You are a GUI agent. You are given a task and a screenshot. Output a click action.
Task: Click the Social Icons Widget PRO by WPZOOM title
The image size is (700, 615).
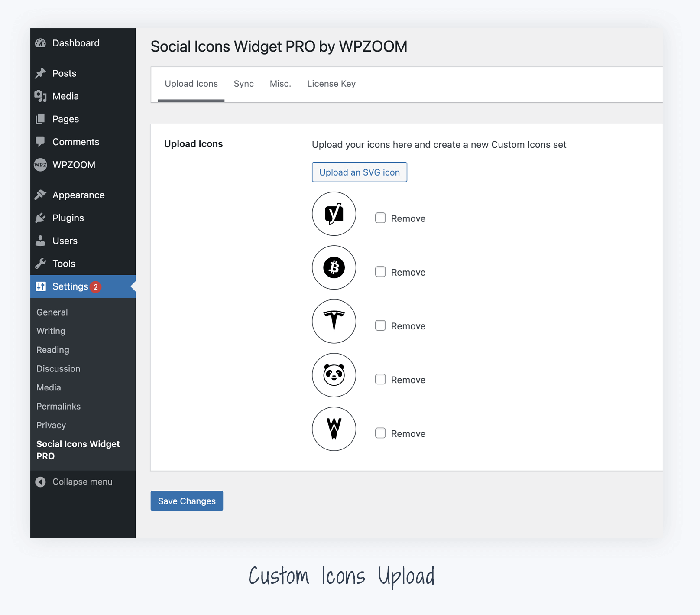click(x=279, y=46)
